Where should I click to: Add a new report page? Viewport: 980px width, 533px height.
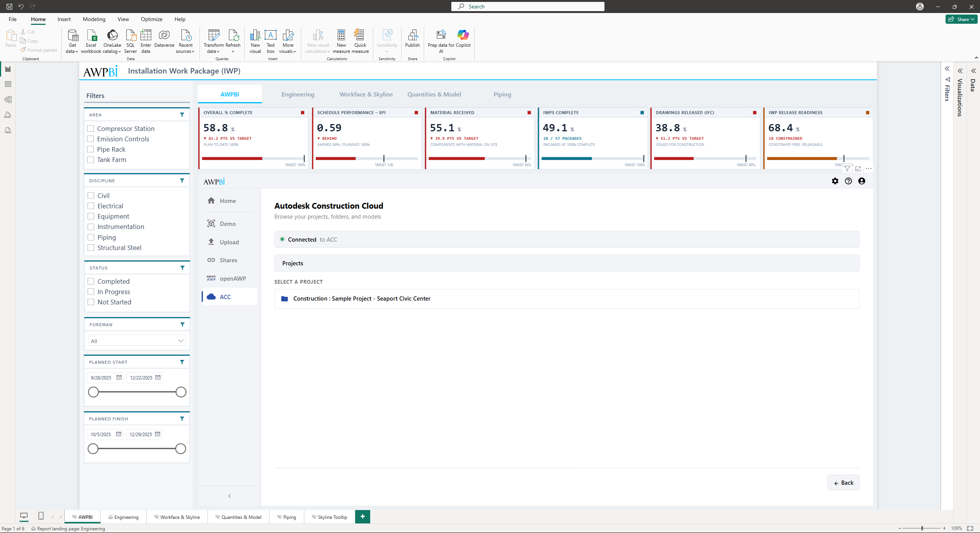click(x=363, y=517)
